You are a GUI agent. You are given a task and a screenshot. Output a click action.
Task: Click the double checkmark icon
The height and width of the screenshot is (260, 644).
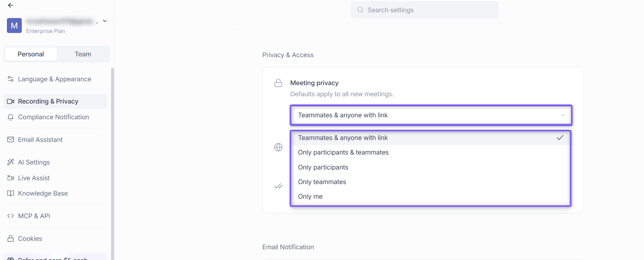[x=278, y=186]
